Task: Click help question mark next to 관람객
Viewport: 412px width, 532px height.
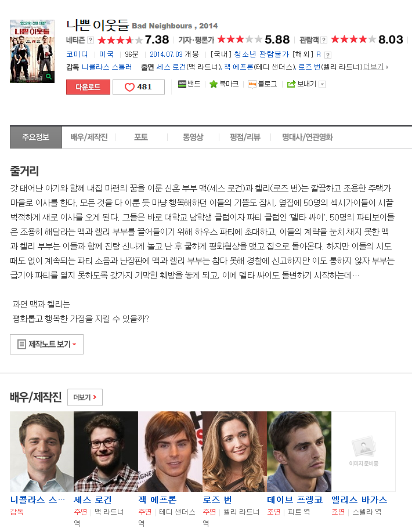Action: pos(324,40)
